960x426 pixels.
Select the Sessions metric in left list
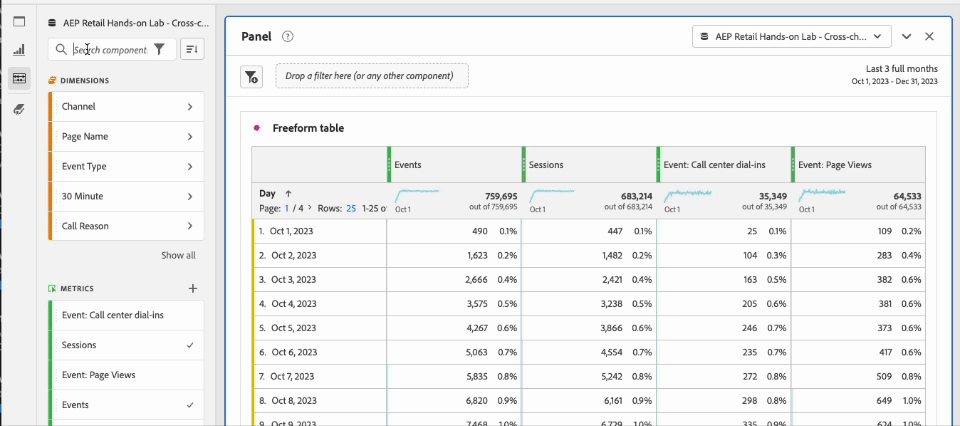126,345
